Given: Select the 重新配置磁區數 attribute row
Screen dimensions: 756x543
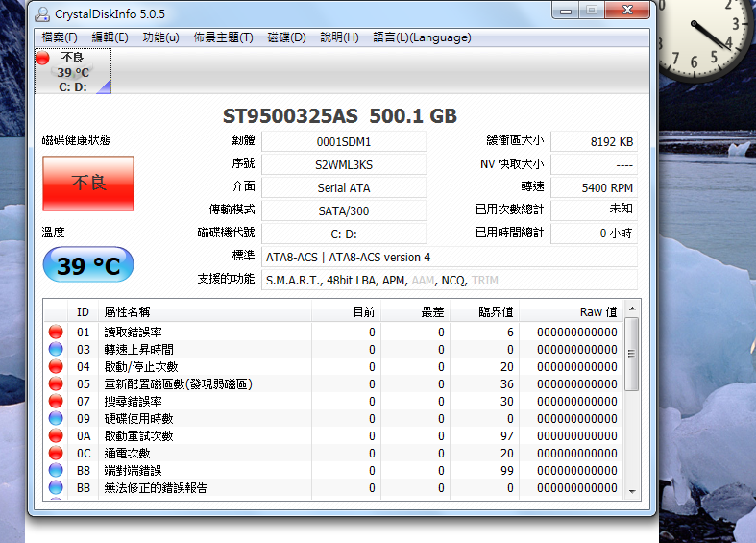Looking at the screenshot, I should (x=333, y=383).
